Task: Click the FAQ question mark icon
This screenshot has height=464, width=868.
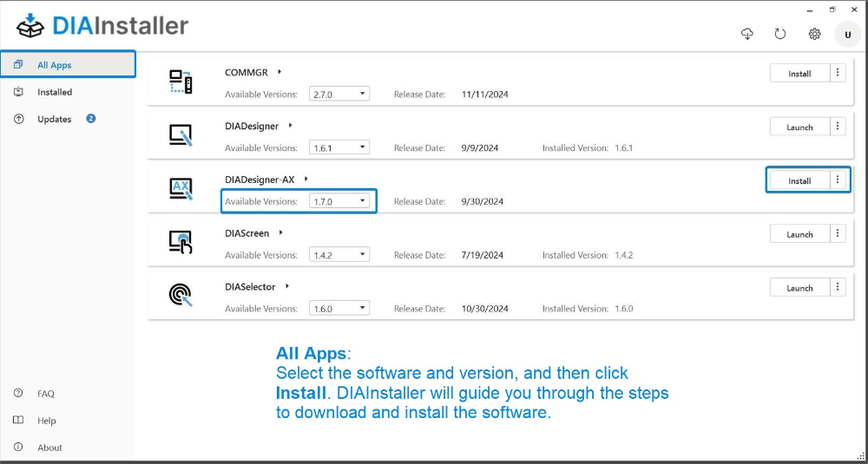Action: point(18,393)
